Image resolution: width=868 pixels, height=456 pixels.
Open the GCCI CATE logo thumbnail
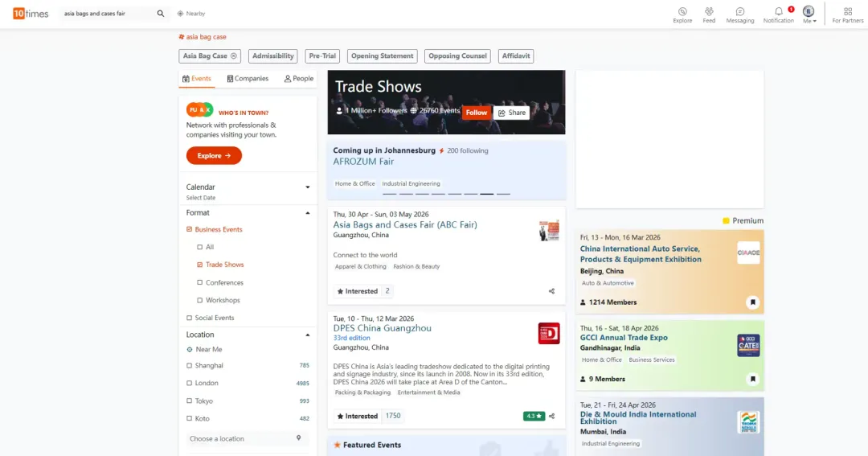[748, 346]
